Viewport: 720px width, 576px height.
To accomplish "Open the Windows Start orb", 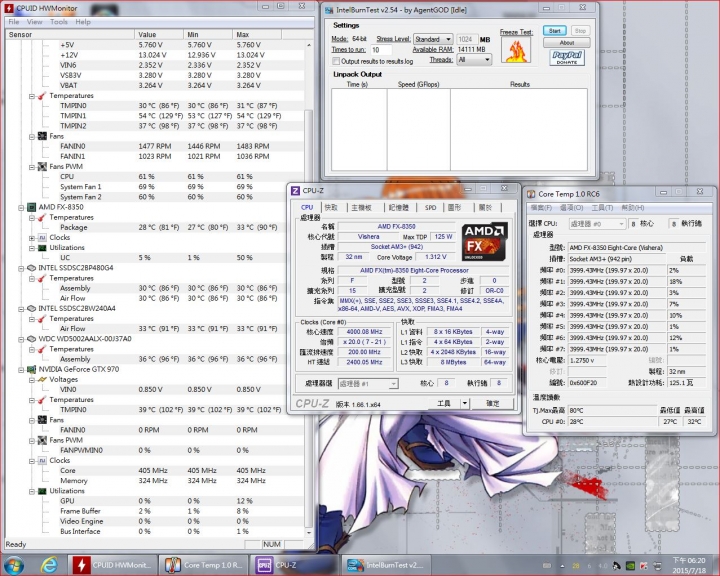I will [13, 565].
